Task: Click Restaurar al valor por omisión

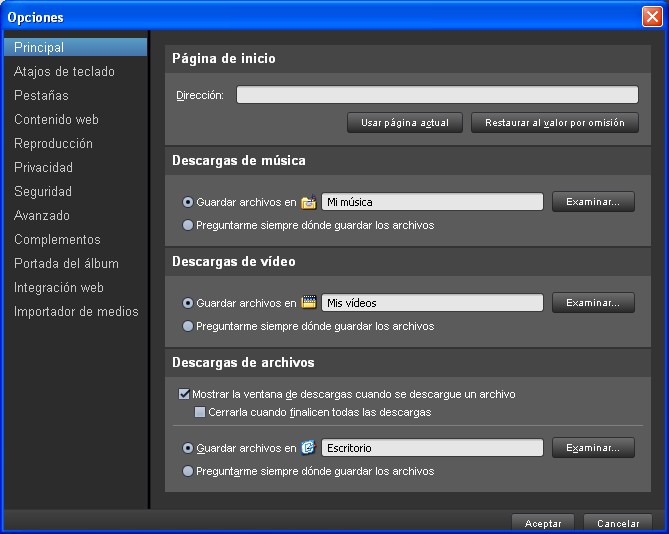Action: (555, 123)
